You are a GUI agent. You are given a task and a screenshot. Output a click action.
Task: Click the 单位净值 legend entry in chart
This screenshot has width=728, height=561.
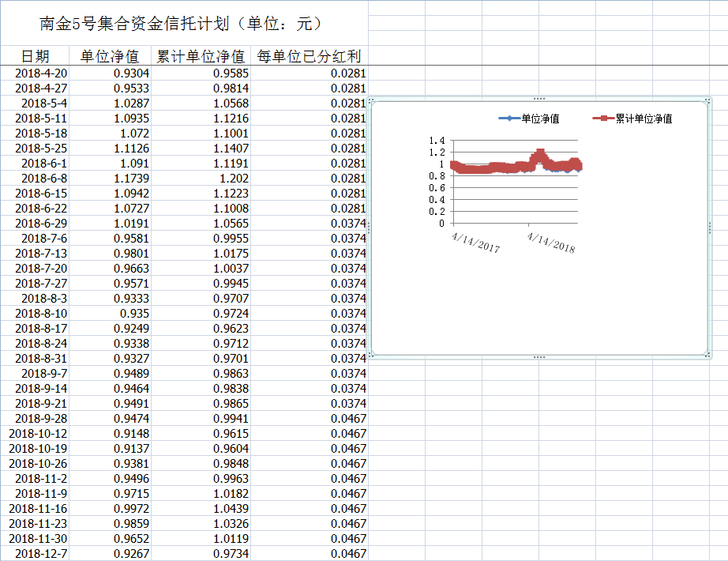point(529,119)
